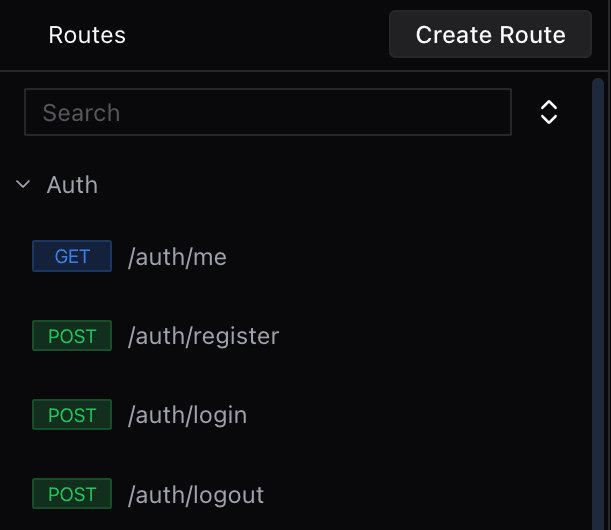The height and width of the screenshot is (530, 611).
Task: Open the /auth/register route
Action: pyautogui.click(x=203, y=336)
